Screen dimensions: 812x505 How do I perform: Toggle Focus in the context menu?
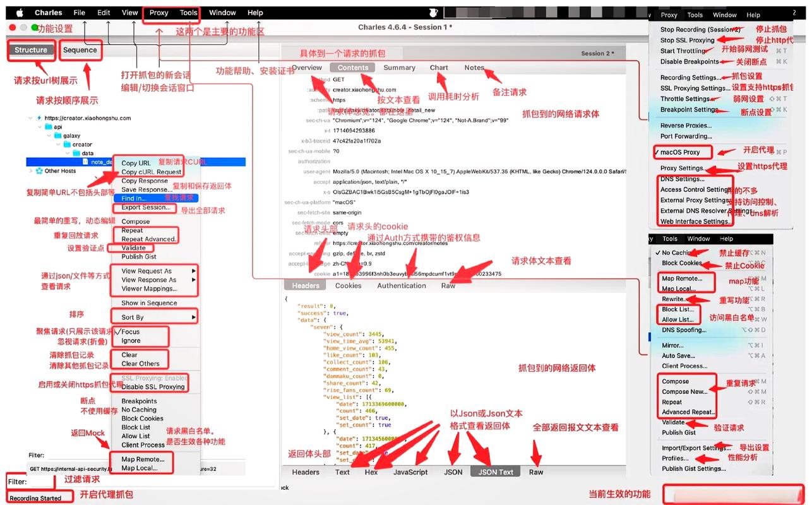tap(130, 331)
